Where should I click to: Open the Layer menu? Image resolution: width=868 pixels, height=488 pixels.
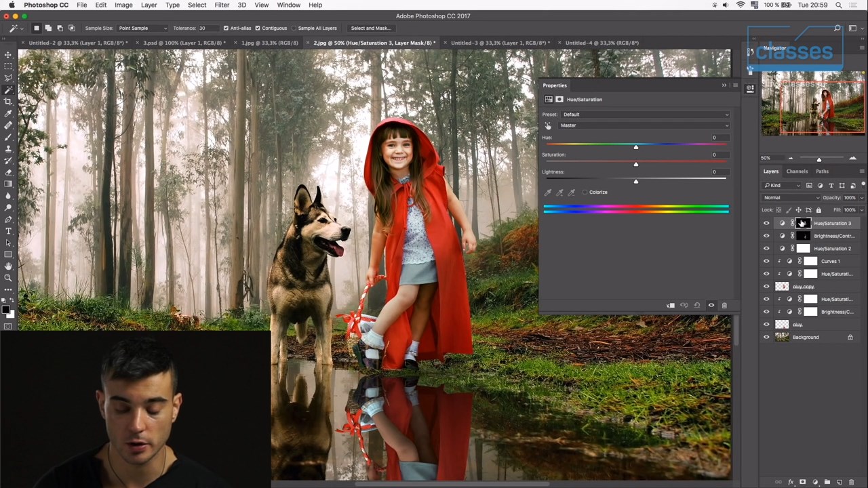[x=149, y=5]
